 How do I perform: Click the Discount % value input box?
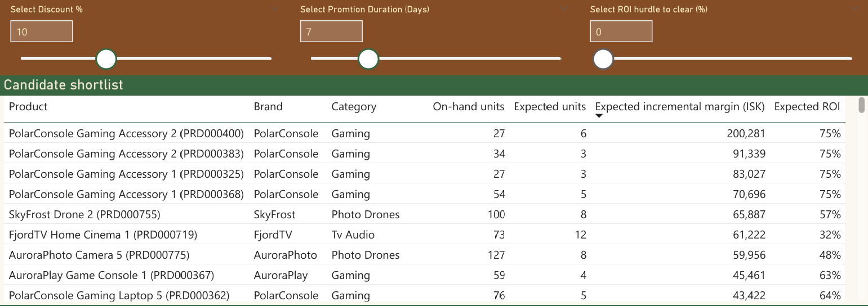42,31
